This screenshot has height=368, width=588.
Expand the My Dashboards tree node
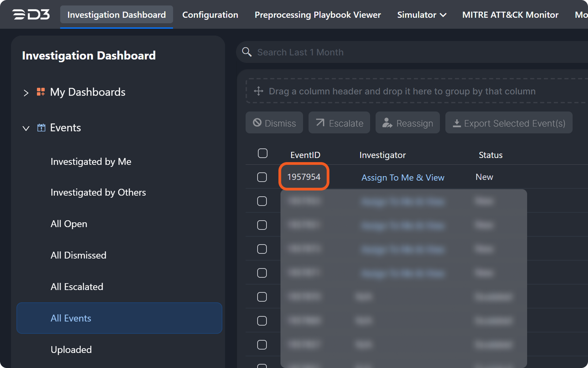pos(26,93)
